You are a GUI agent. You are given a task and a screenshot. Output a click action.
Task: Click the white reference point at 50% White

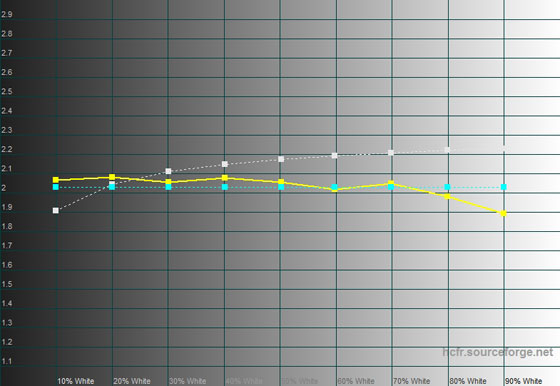281,159
